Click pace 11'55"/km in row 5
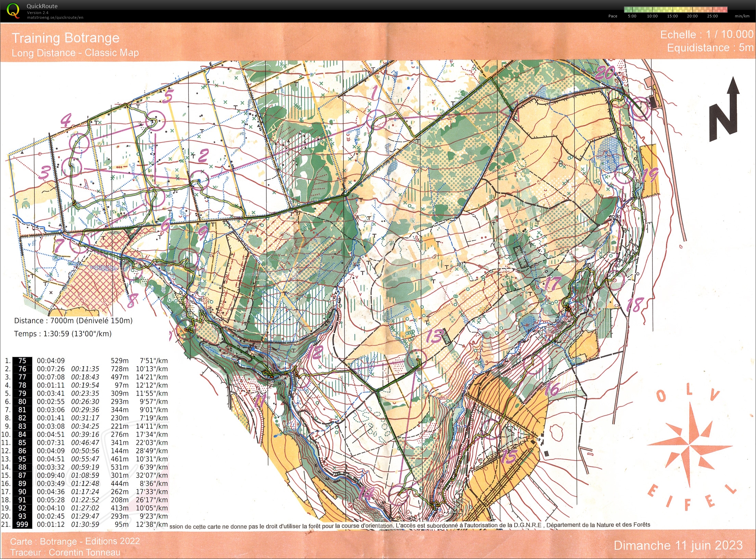The height and width of the screenshot is (559, 756). coord(152,394)
